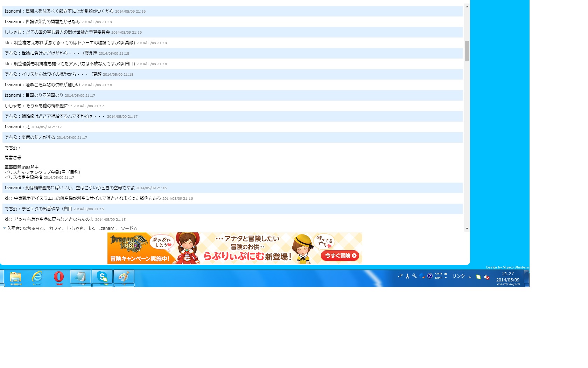
Task: Collapse the 入室者 participant list triangle
Action: click(x=4, y=228)
